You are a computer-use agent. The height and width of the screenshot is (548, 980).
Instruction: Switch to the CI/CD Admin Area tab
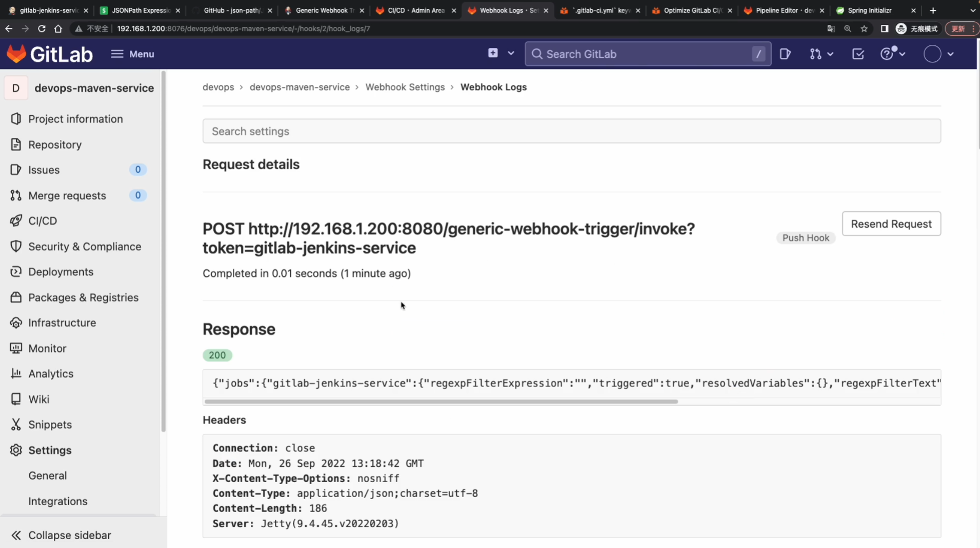point(416,10)
